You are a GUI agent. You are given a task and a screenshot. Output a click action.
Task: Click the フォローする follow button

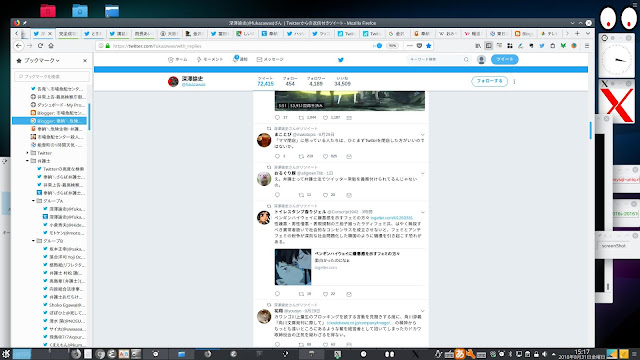click(489, 81)
